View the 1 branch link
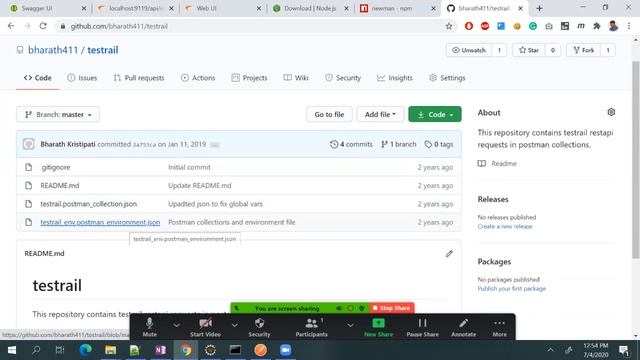This screenshot has height=360, width=640. [x=398, y=144]
